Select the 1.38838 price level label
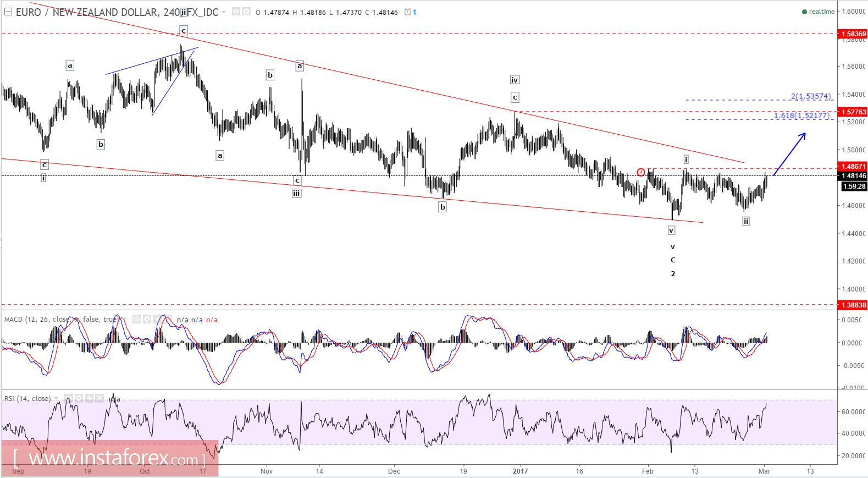The image size is (868, 478). [x=853, y=305]
